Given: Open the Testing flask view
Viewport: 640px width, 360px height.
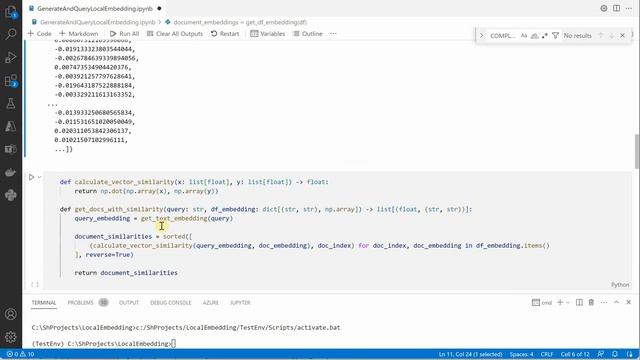Looking at the screenshot, I should pos(11,103).
